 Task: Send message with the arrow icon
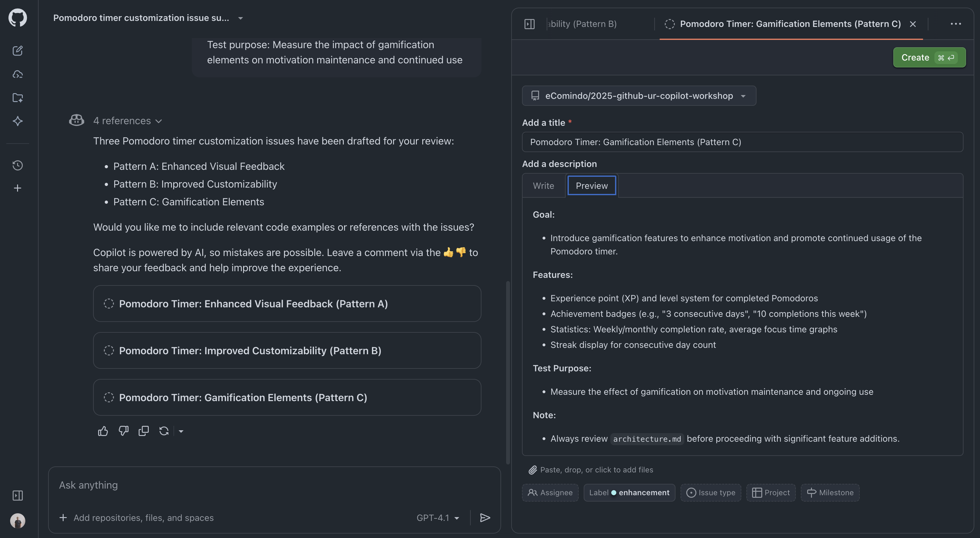pyautogui.click(x=485, y=517)
